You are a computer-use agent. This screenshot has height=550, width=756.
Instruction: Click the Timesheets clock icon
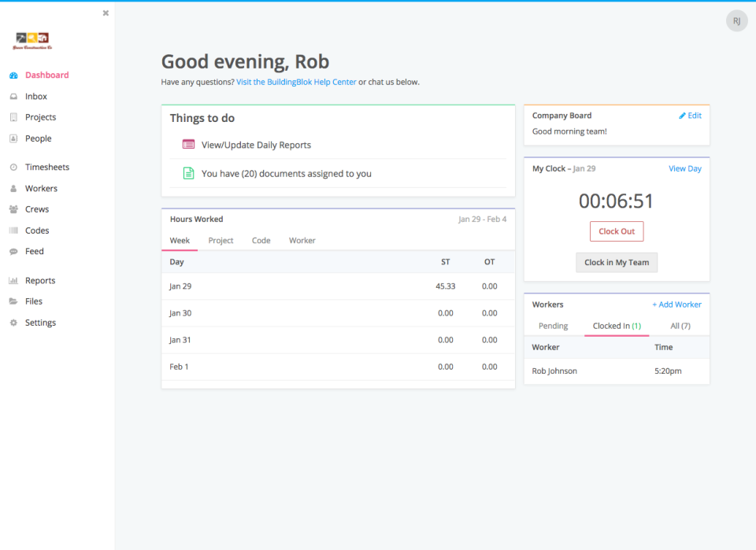(x=13, y=167)
